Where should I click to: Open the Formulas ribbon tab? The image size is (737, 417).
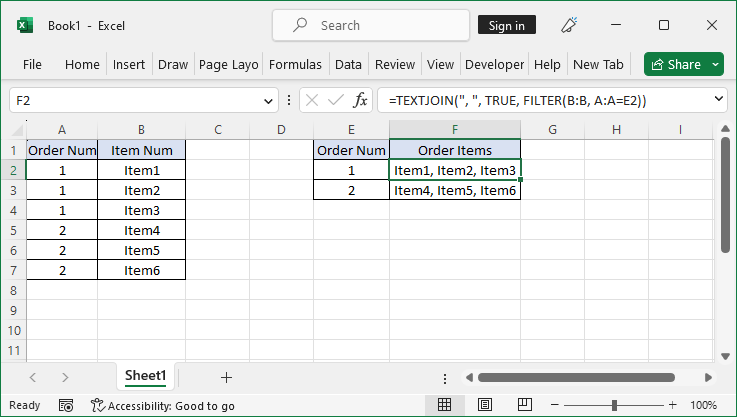pos(295,64)
